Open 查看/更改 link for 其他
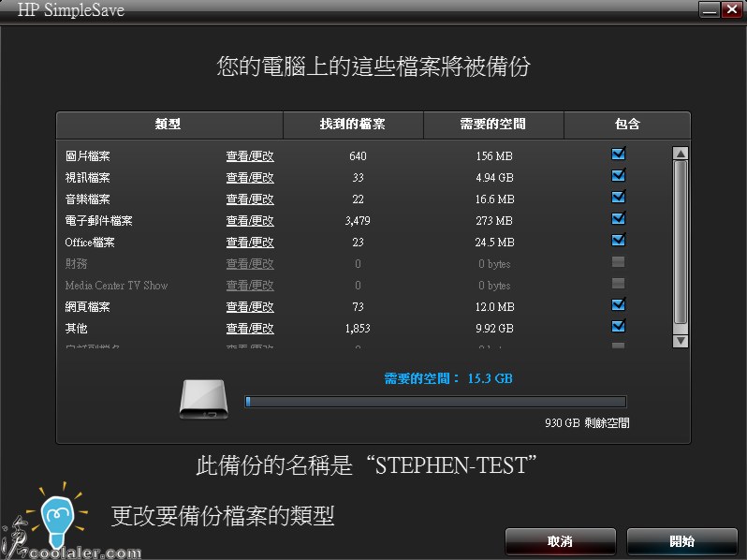Screen dimensions: 747x560 pos(250,328)
